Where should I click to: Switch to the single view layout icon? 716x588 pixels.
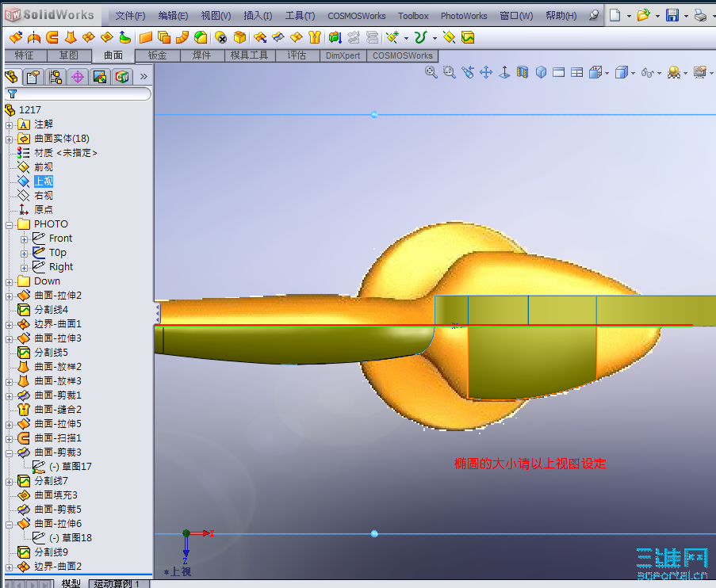point(558,72)
